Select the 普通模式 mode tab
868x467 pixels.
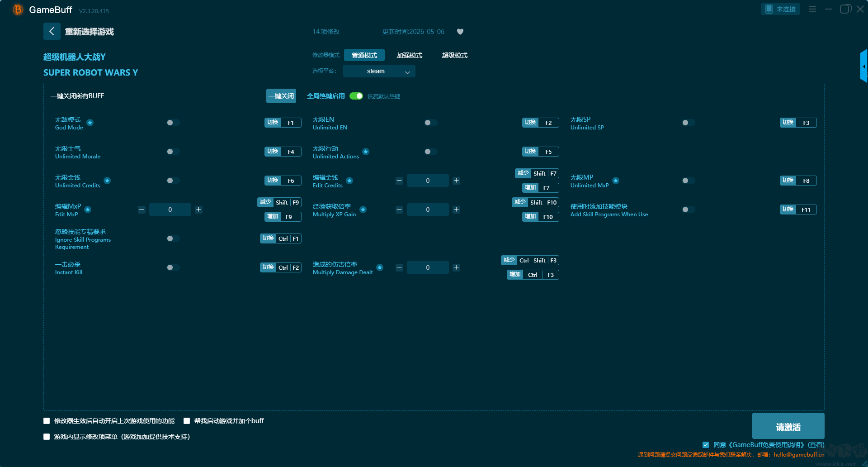pos(364,55)
